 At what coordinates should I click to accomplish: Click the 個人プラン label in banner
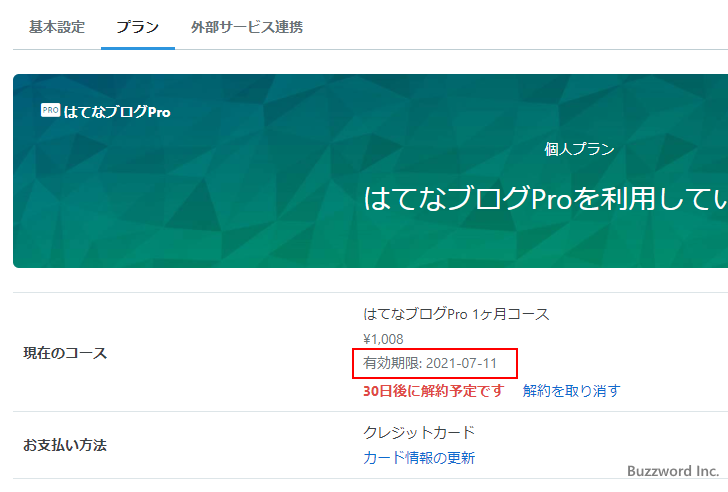point(579,149)
